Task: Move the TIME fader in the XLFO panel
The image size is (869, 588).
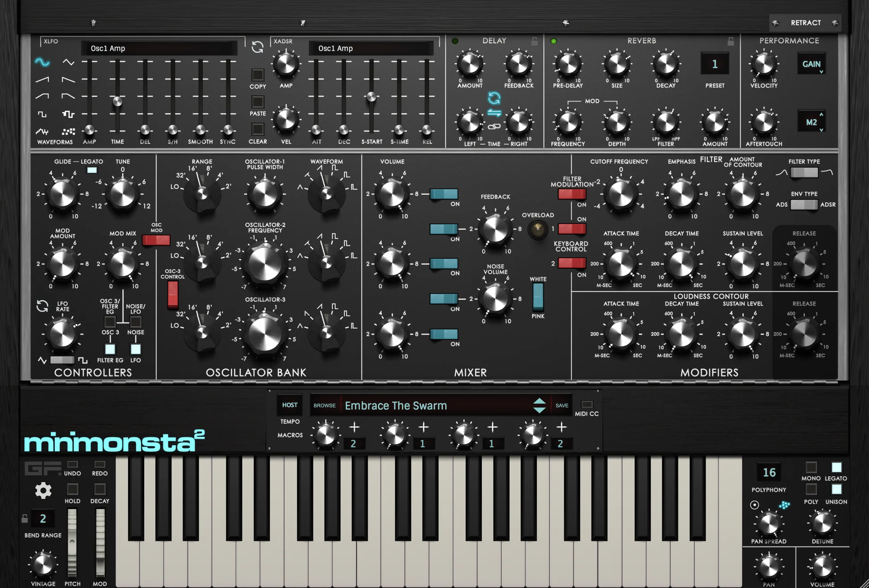Action: (x=117, y=101)
